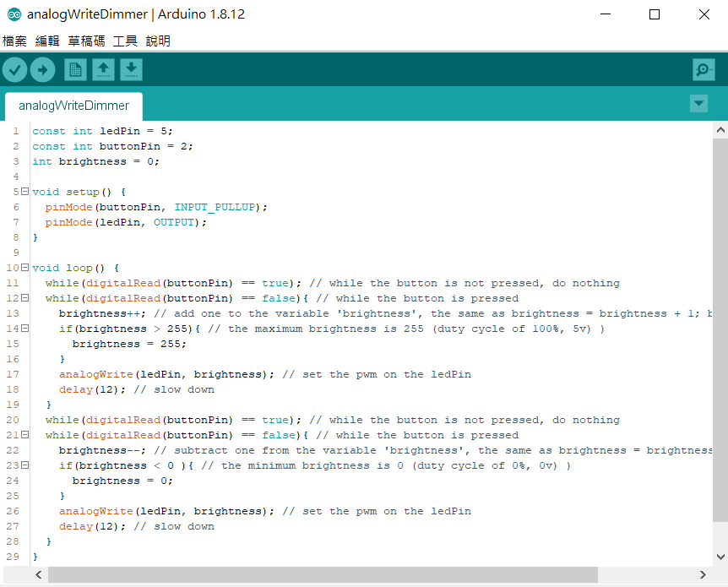Save the sketch with the Save icon

coord(131,69)
